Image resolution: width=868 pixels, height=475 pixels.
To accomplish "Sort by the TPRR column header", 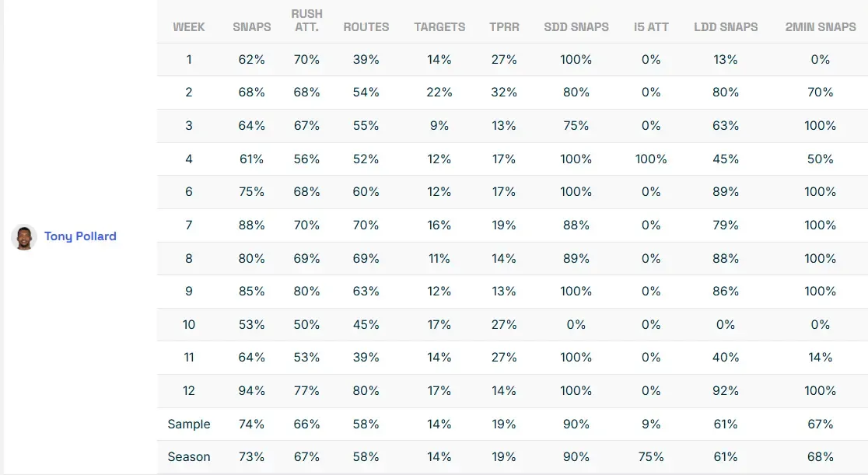I will coord(504,26).
